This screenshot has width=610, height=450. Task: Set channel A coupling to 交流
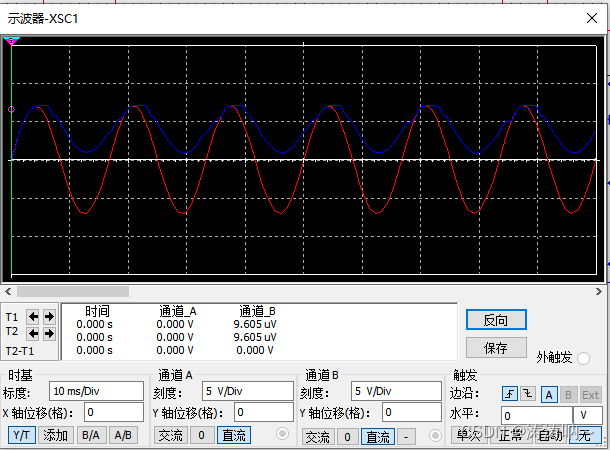point(171,435)
